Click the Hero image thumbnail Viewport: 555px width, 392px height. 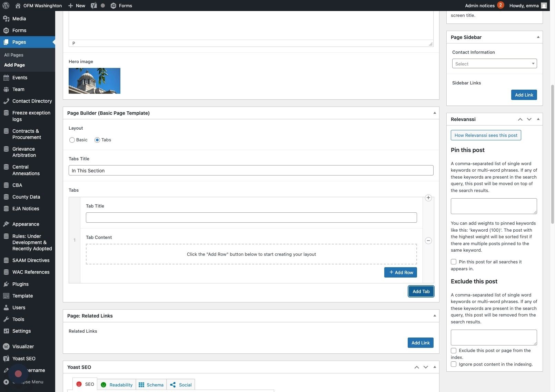click(95, 81)
